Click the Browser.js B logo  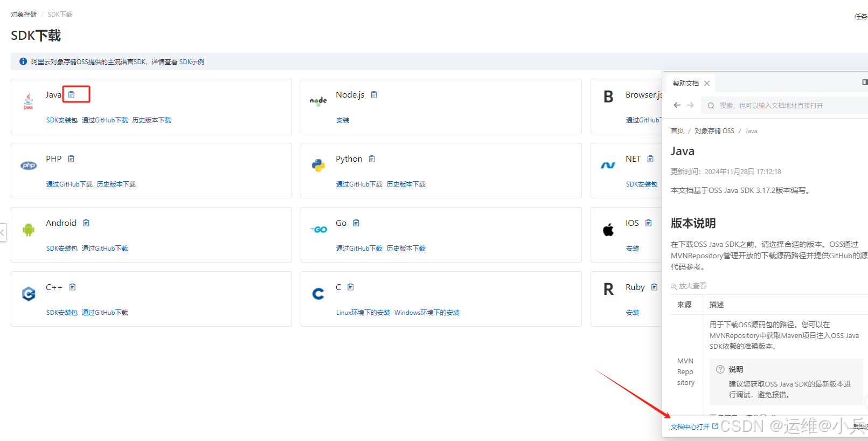click(608, 97)
